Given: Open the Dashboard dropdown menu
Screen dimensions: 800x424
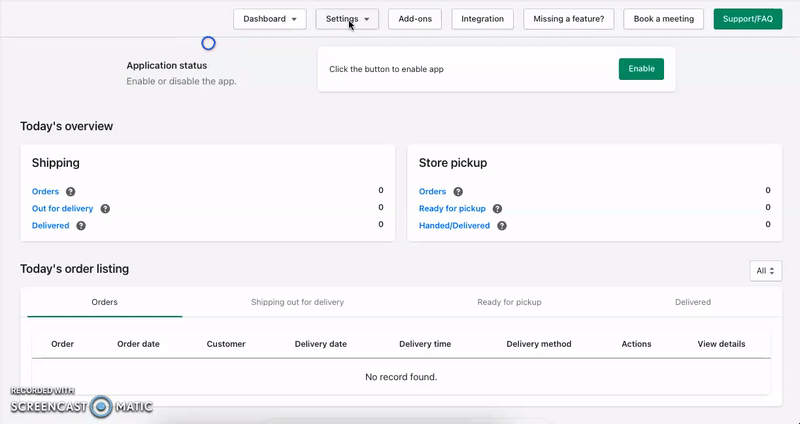Looking at the screenshot, I should point(270,19).
